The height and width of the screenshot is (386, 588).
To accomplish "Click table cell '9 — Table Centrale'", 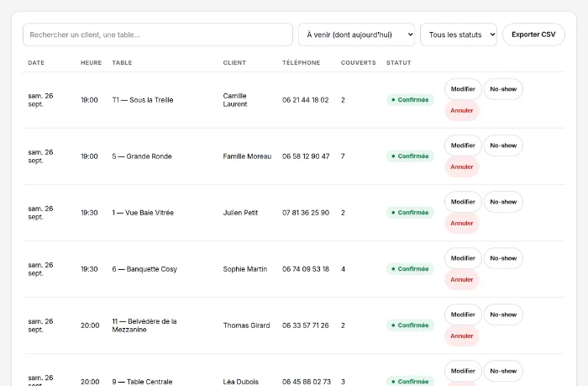I will coord(142,382).
